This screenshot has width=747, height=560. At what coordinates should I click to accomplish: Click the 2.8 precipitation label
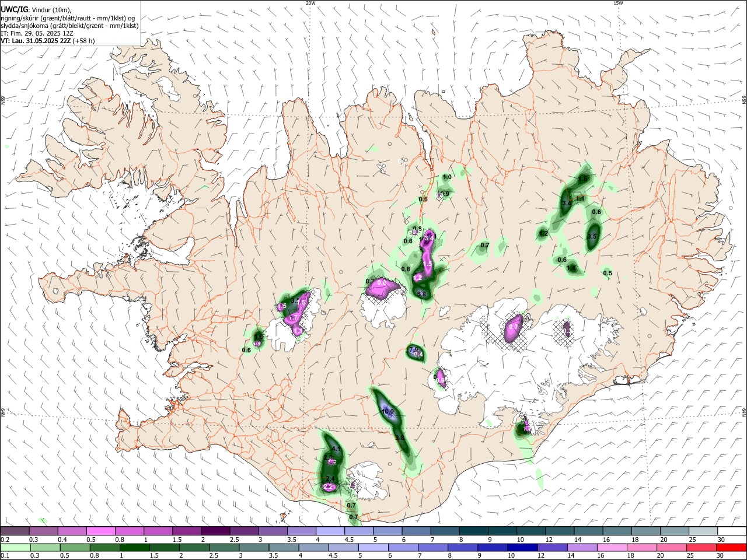point(400,437)
